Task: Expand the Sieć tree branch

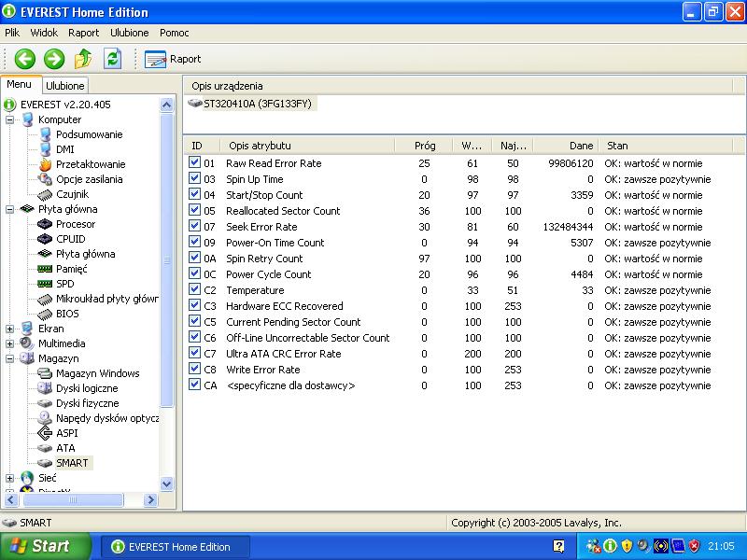Action: (10, 478)
